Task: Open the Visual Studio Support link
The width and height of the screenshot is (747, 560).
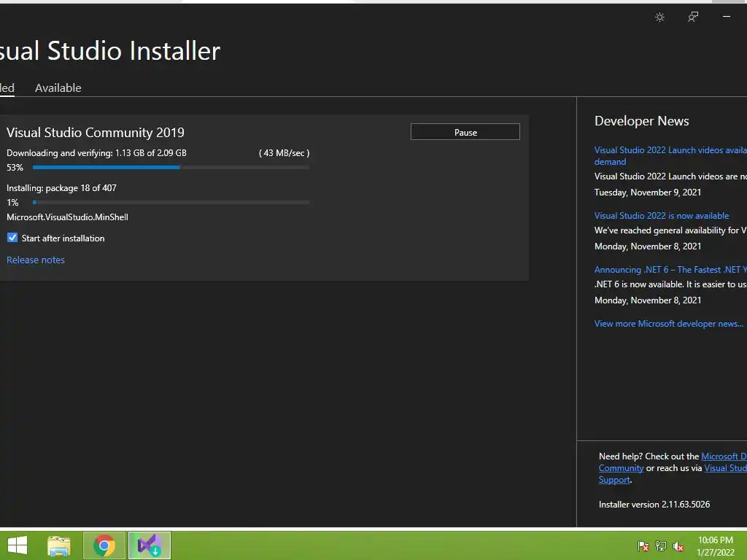Action: (x=726, y=468)
